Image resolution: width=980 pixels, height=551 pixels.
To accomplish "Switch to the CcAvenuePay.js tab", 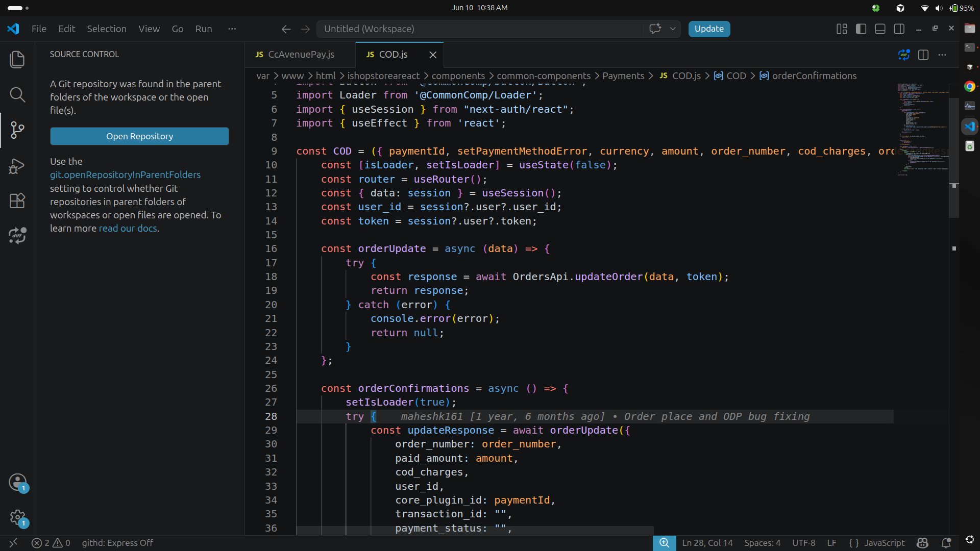I will click(301, 55).
